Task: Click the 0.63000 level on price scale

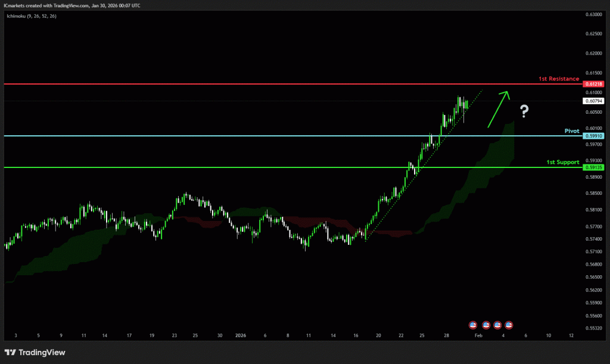Action: point(593,14)
